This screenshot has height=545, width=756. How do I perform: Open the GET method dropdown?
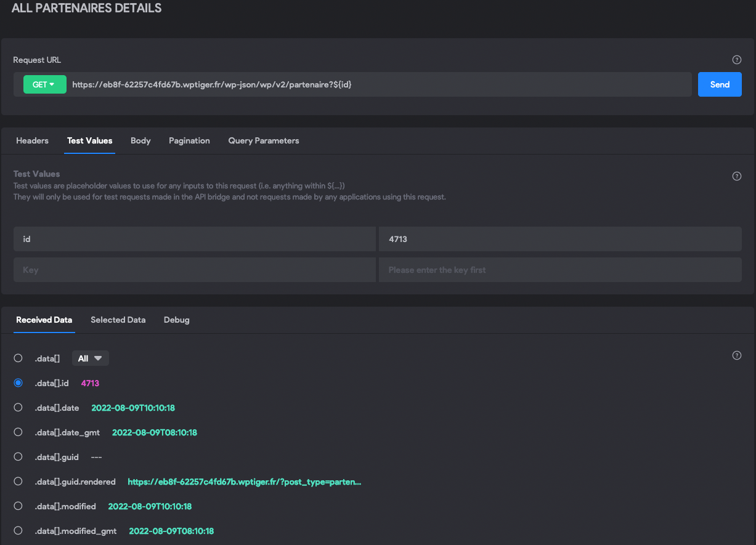click(x=44, y=84)
